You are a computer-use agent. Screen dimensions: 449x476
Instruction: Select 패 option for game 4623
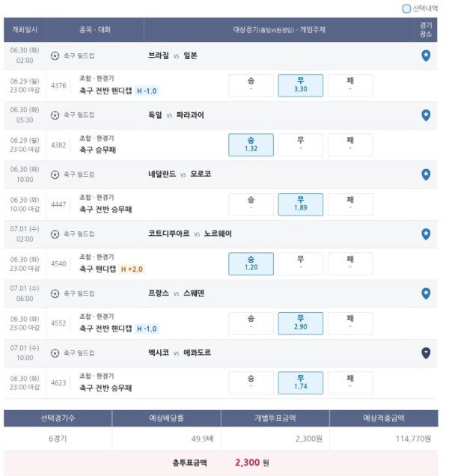point(350,382)
